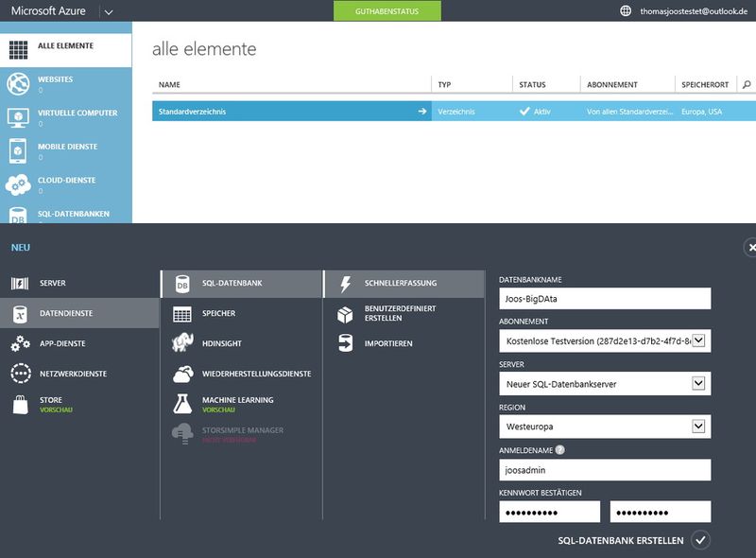This screenshot has width=756, height=558.
Task: Open the Alle Elemente grid icon
Action: (x=18, y=50)
